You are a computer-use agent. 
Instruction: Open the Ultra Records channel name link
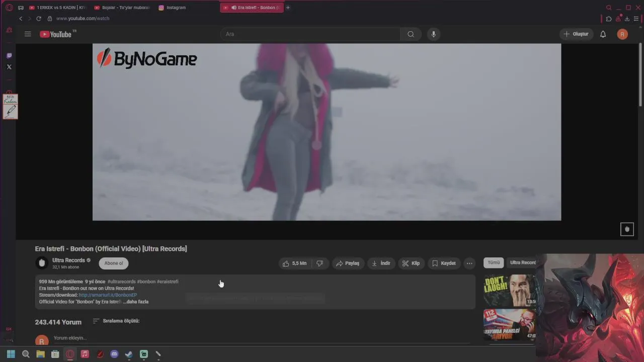[68, 260]
